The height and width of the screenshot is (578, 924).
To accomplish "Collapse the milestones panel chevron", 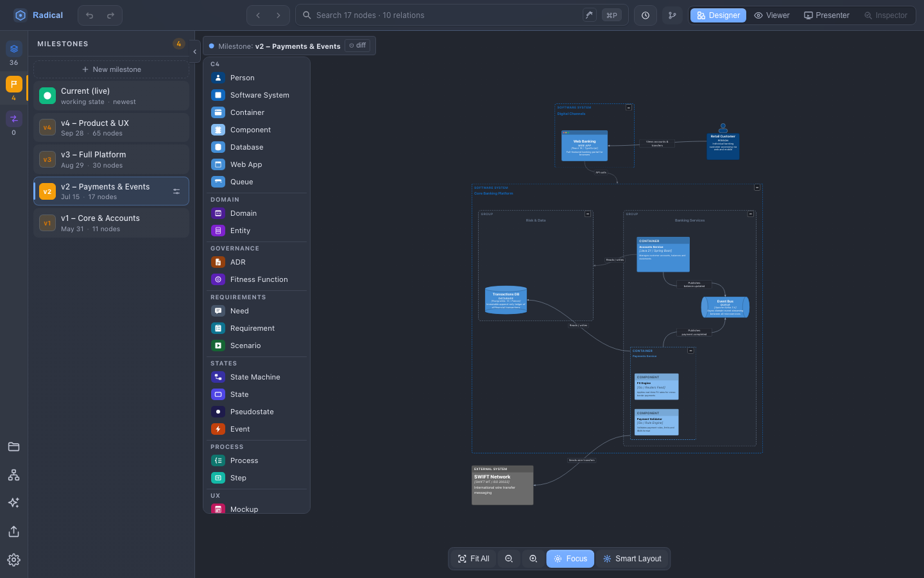I will click(194, 51).
